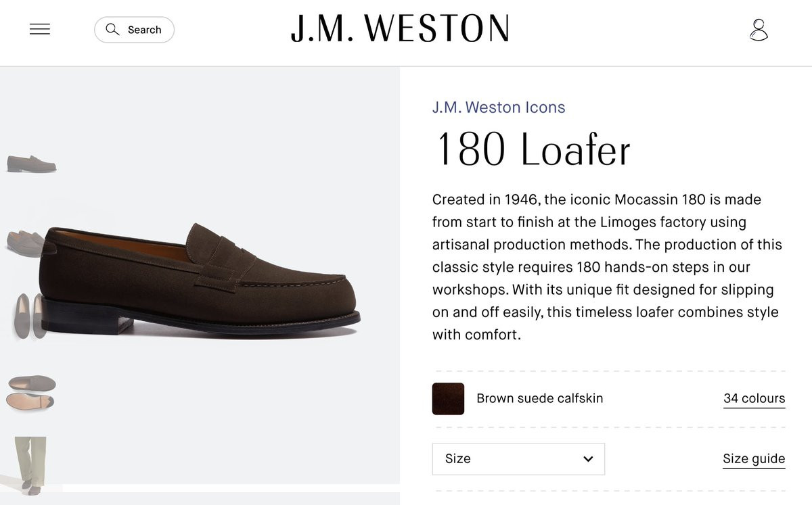Open the J.M. Weston Icons collection link
This screenshot has width=812, height=505.
499,107
